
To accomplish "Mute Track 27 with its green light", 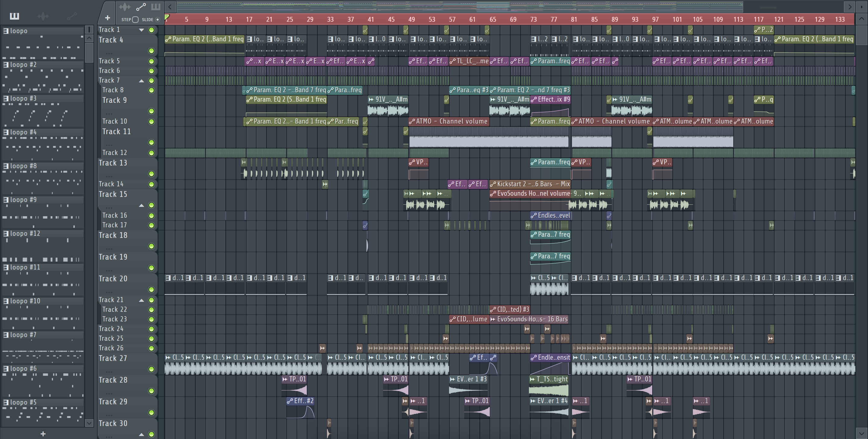I will [152, 369].
